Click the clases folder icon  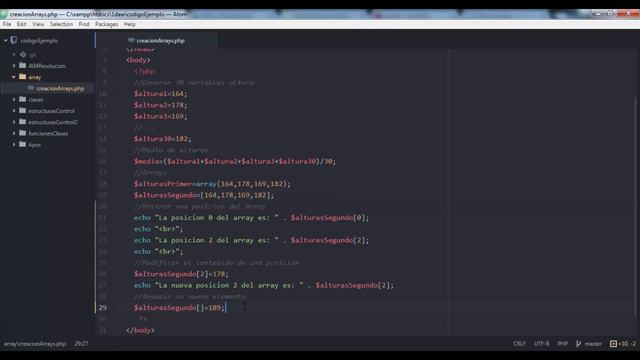click(x=23, y=99)
